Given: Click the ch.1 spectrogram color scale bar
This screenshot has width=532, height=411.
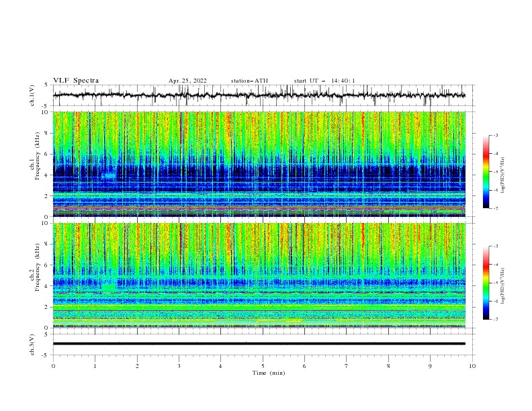Looking at the screenshot, I should [486, 172].
